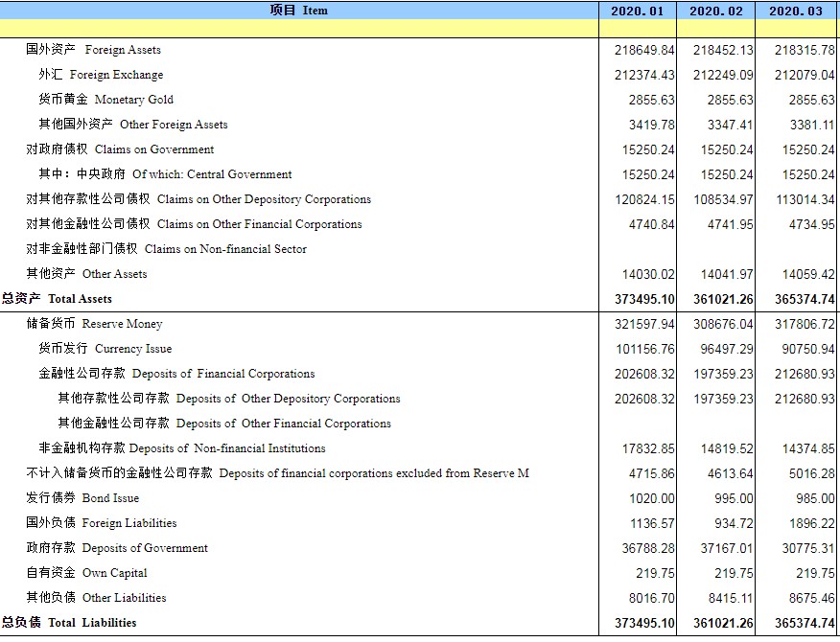
Task: Select Other Foreign Assets 2020.02 value 3347.41
Action: [727, 125]
